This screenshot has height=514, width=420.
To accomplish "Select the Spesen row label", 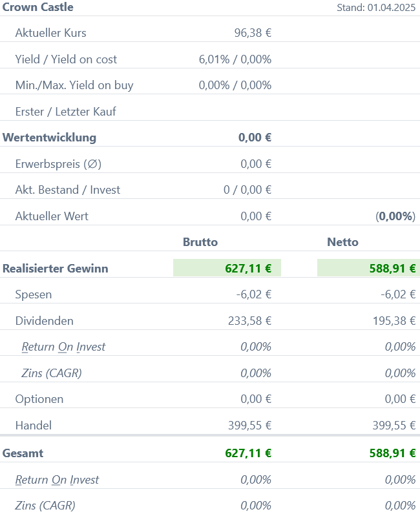I will 34,294.
